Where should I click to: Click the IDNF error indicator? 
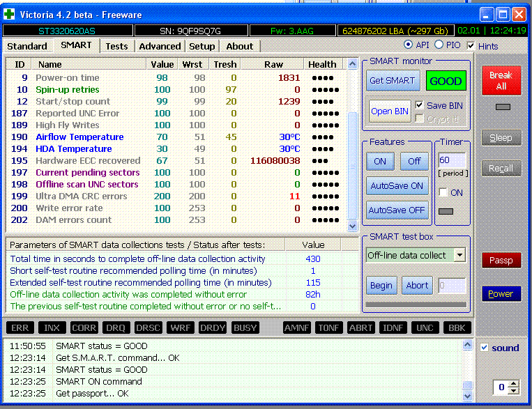(393, 328)
